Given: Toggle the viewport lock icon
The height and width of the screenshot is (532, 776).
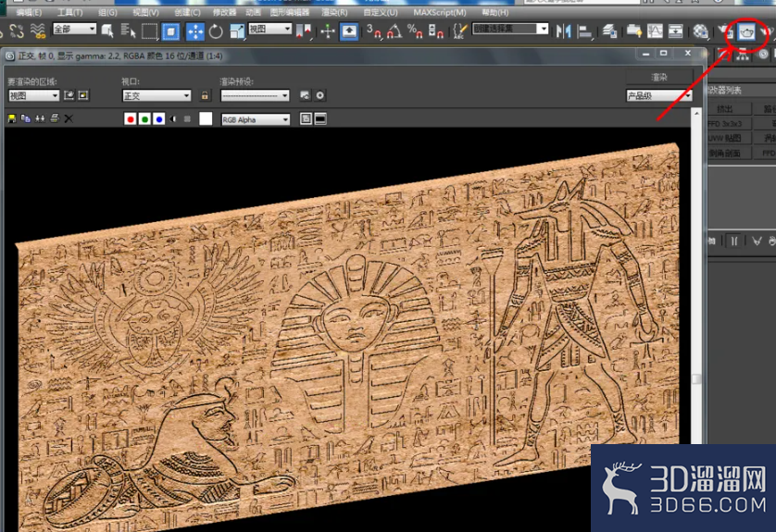Looking at the screenshot, I should [205, 95].
